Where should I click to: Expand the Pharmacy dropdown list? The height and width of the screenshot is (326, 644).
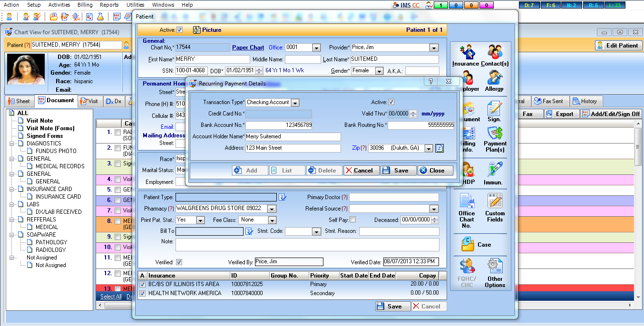coord(272,209)
